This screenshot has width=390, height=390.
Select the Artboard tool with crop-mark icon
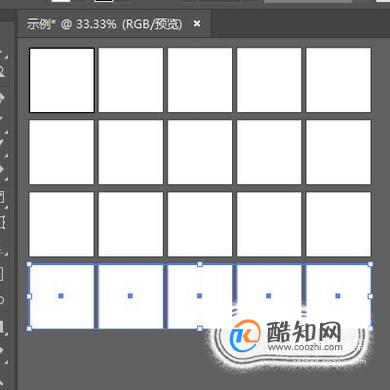[x=2, y=222]
